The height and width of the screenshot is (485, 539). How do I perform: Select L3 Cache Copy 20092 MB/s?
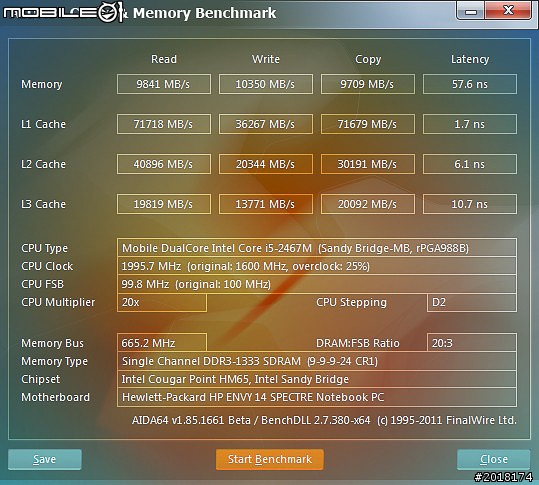click(368, 204)
